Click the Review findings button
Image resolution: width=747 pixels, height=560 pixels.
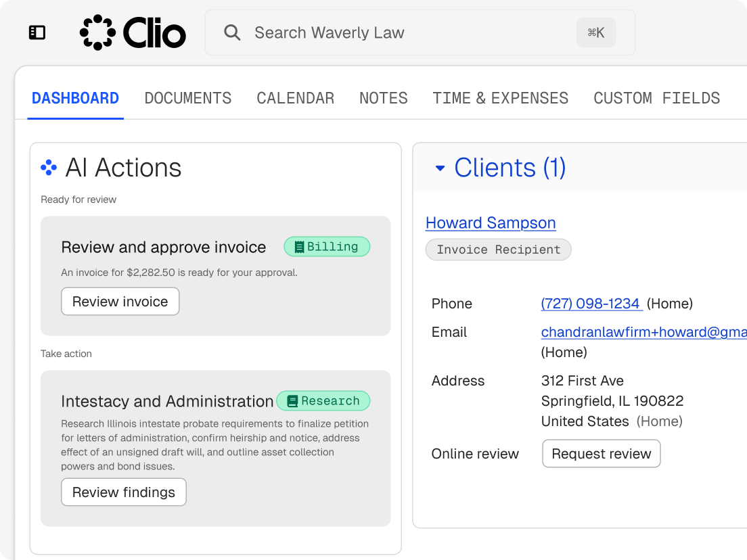point(123,492)
